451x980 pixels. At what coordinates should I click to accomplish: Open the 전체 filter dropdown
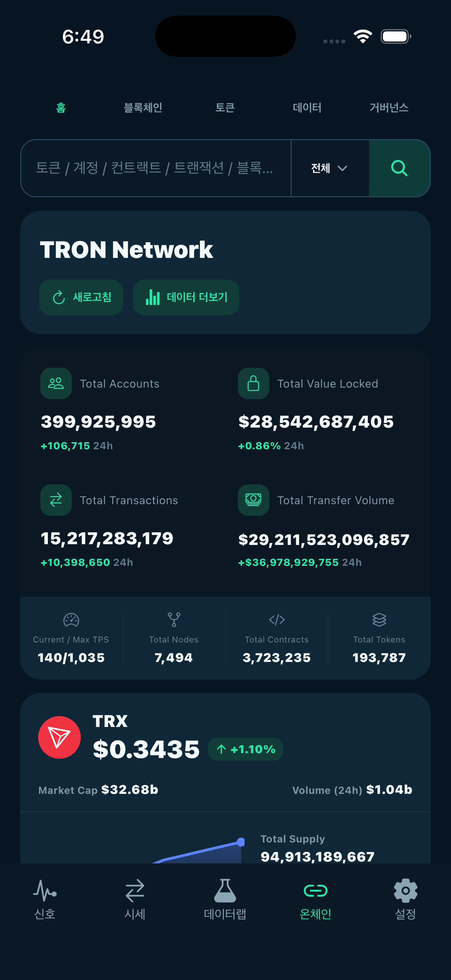click(329, 168)
